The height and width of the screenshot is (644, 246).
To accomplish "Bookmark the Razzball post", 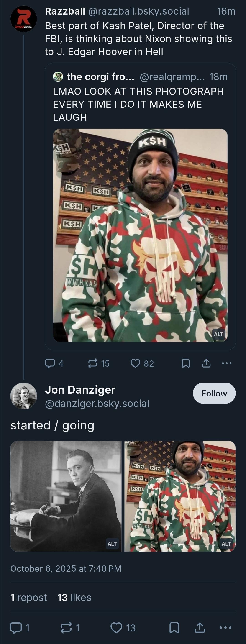I will [x=185, y=363].
